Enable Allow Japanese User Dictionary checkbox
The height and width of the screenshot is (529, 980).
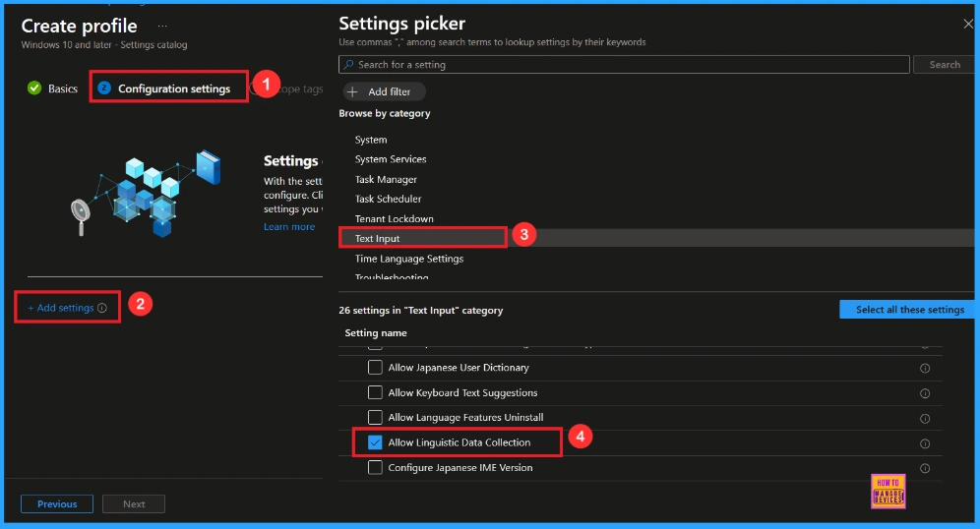tap(375, 368)
